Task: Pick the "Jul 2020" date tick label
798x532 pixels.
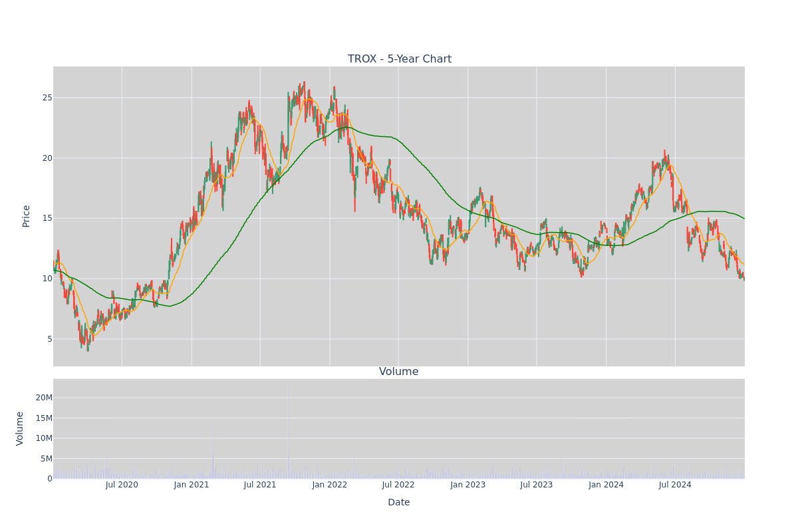Action: tap(122, 485)
